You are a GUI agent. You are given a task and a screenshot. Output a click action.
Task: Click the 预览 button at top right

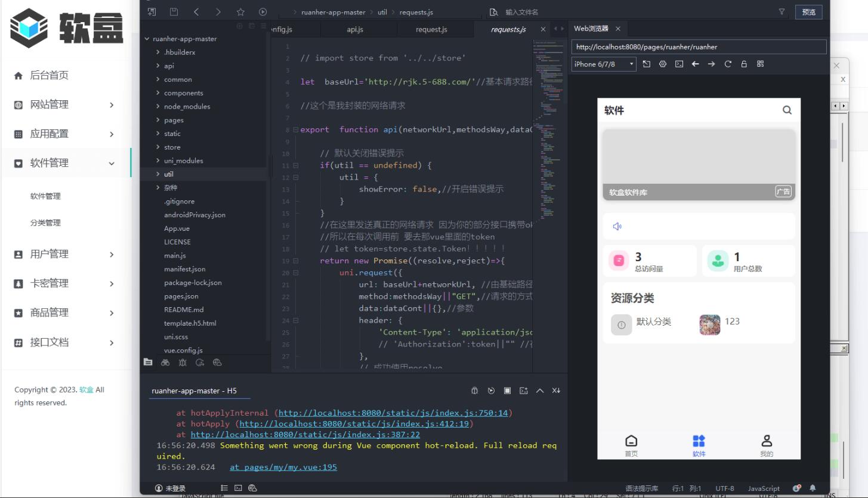tap(808, 12)
